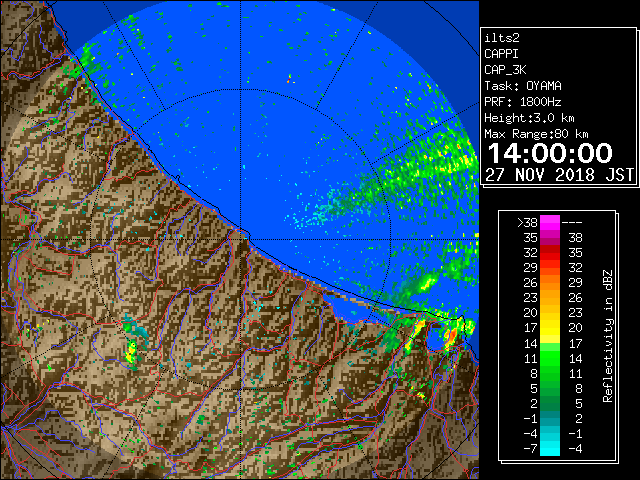The height and width of the screenshot is (480, 640).
Task: Pick the bright green 11–14 dBZ color band
Action: pos(550,358)
